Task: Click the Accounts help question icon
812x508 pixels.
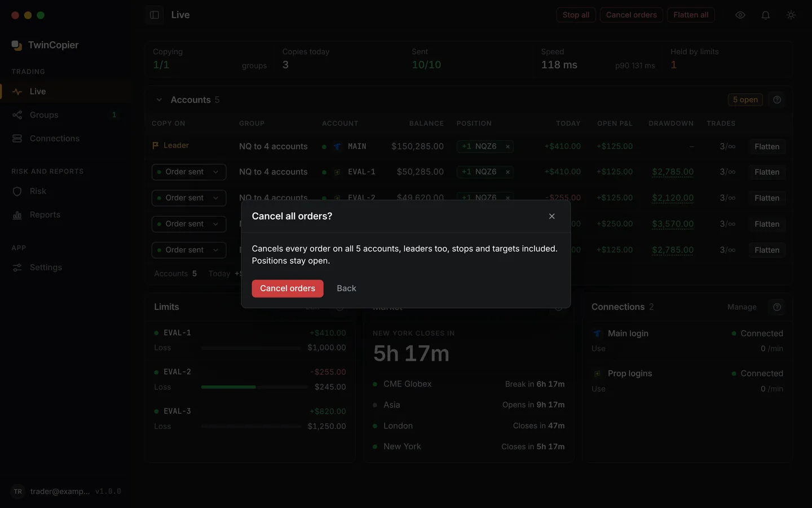Action: 777,100
